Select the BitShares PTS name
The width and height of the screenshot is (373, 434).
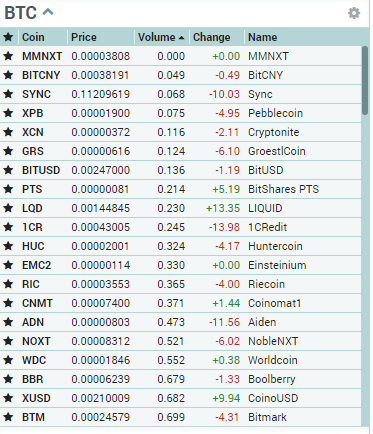283,189
